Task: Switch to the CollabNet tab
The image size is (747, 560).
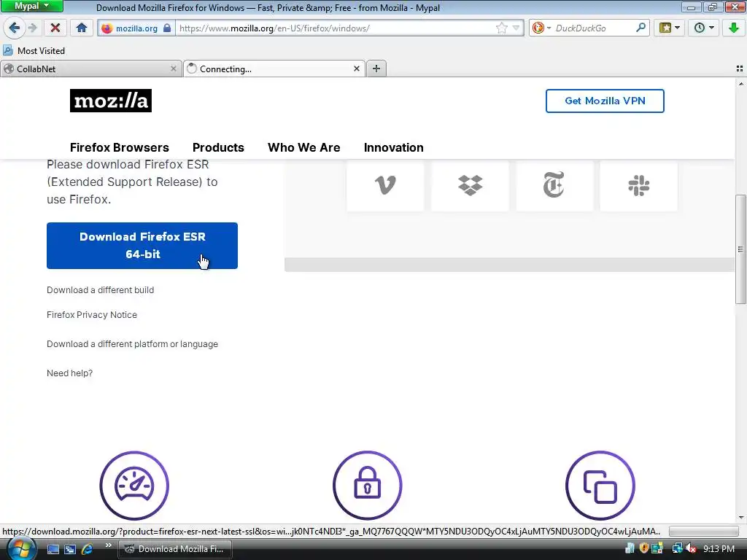Action: pos(90,69)
